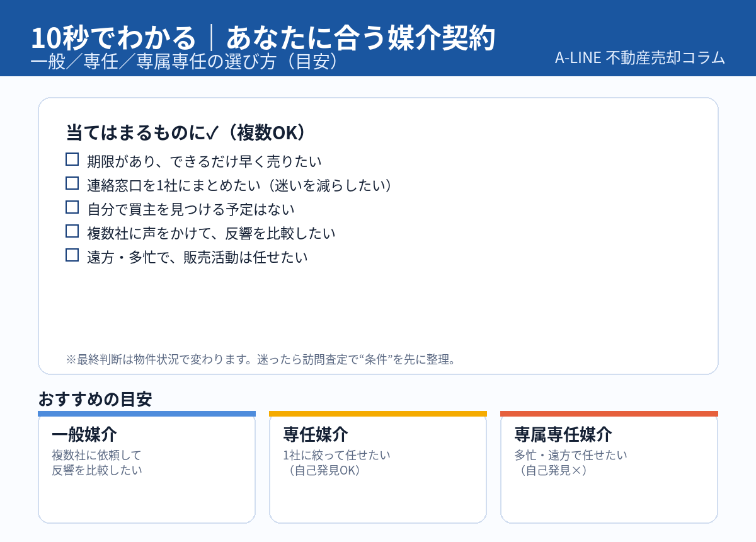Image resolution: width=756 pixels, height=542 pixels.
Task: Click the 一般媒介 card title
Action: tap(84, 435)
